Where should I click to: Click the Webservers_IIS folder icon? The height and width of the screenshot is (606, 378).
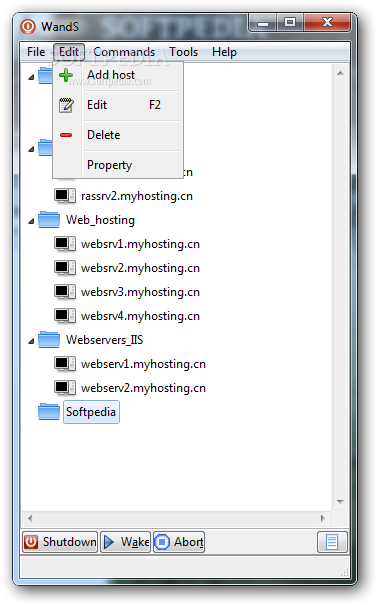(x=49, y=339)
